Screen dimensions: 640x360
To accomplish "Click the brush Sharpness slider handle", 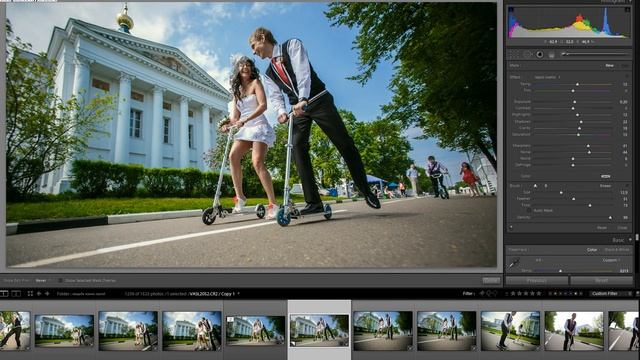I will pos(588,146).
